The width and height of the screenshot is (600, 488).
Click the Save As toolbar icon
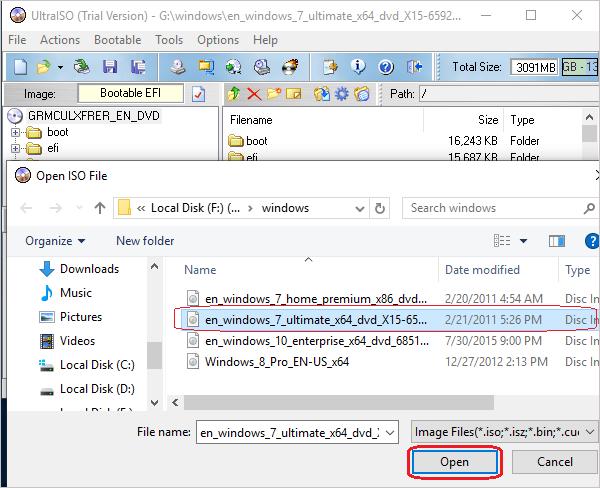[x=138, y=67]
